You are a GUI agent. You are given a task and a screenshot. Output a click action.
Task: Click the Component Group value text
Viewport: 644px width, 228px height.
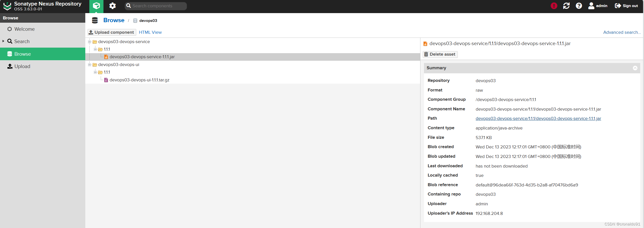click(506, 100)
